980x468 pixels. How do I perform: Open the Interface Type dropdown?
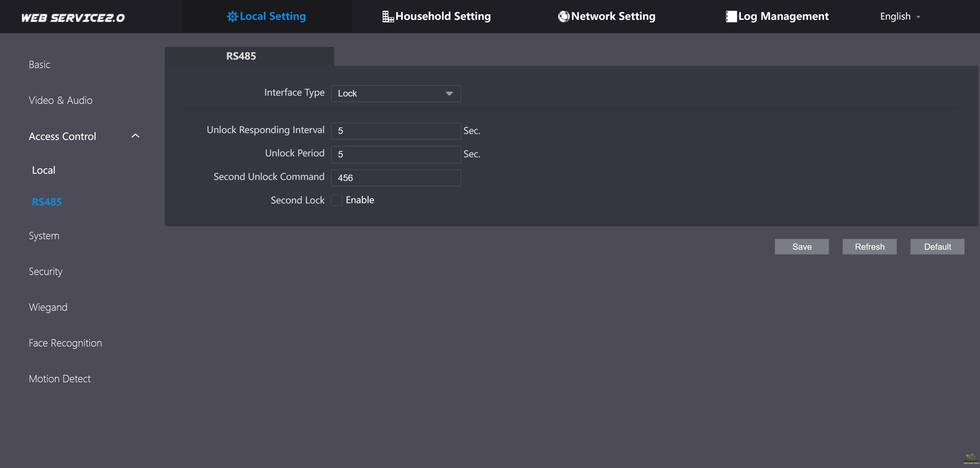396,94
